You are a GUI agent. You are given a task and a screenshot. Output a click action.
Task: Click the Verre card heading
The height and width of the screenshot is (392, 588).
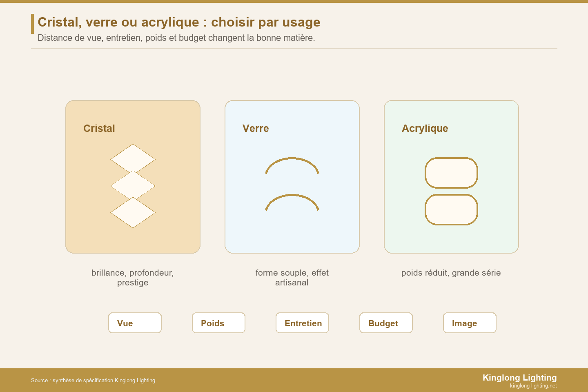[256, 128]
